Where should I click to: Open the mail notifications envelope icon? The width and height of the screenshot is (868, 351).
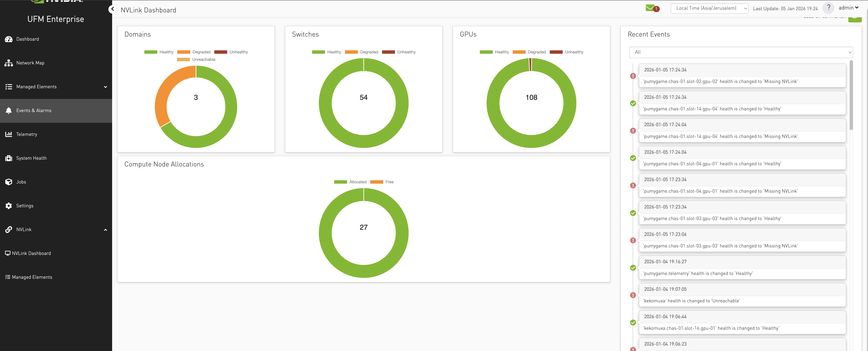(x=650, y=8)
